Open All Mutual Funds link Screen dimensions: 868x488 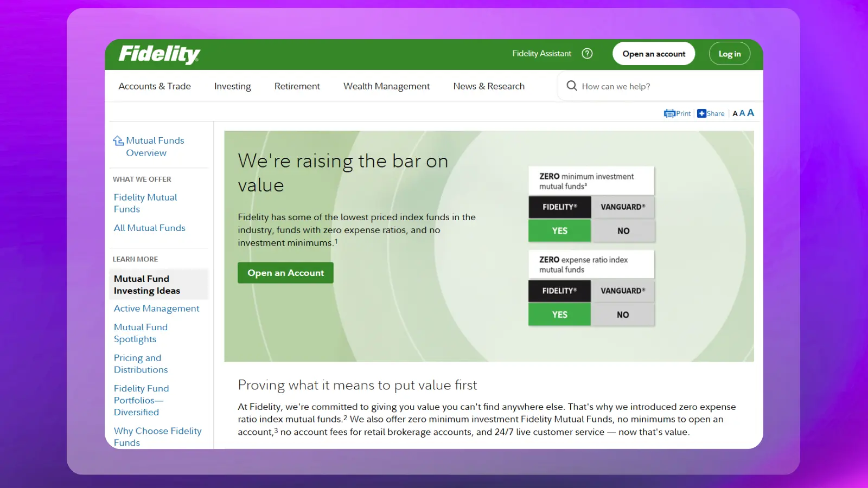[x=150, y=228]
